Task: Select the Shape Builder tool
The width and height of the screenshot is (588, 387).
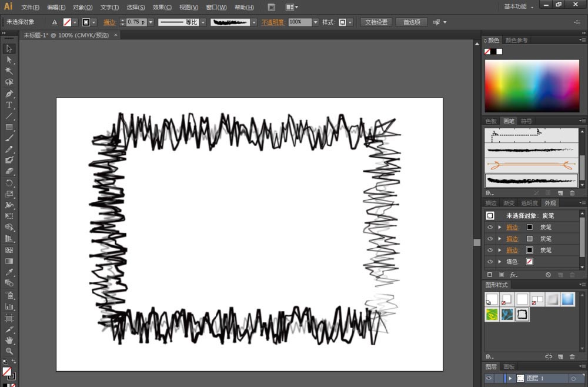Action: pyautogui.click(x=9, y=227)
